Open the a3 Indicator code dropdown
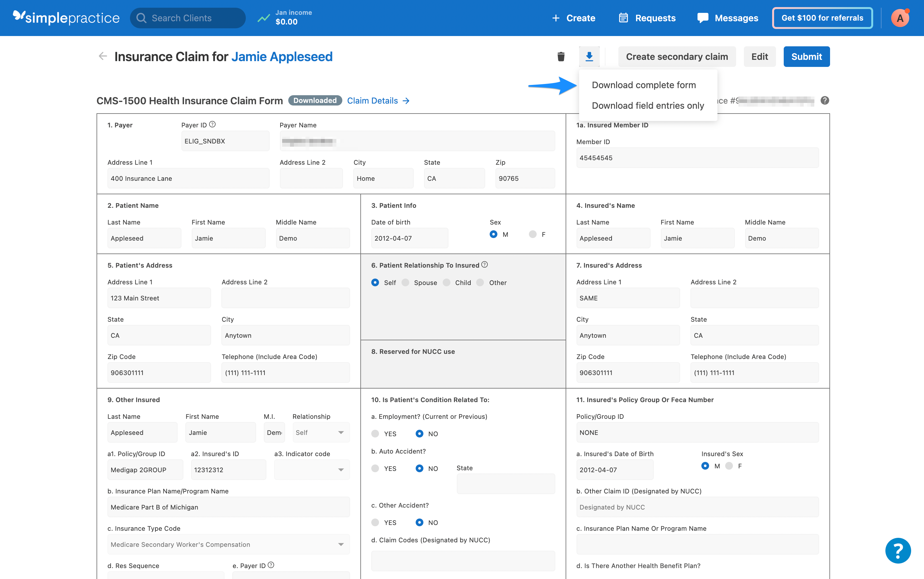924x579 pixels. [311, 470]
